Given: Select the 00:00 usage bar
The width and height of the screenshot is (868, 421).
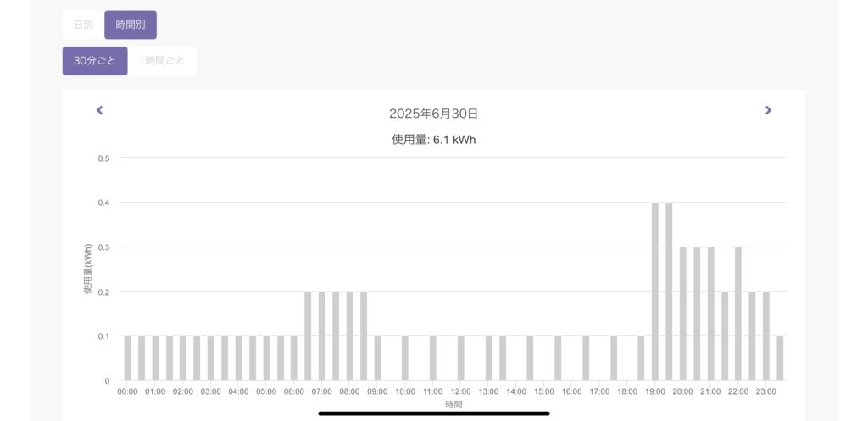Looking at the screenshot, I should coord(127,358).
